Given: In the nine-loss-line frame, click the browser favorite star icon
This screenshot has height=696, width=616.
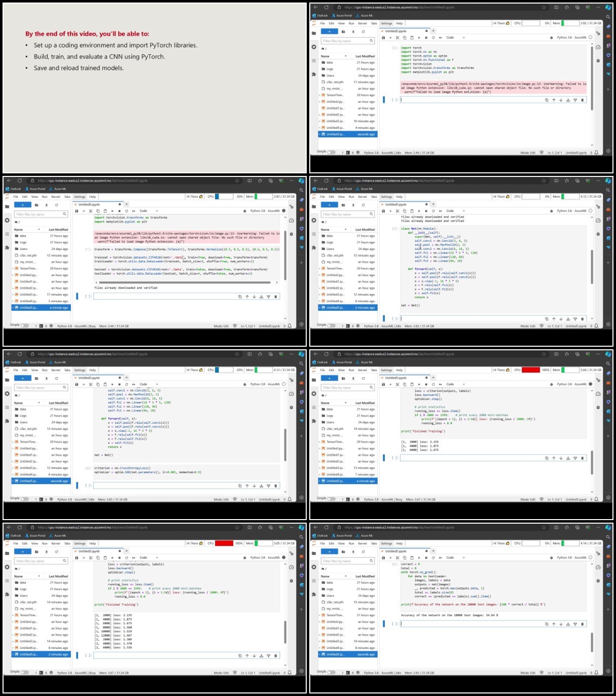Looking at the screenshot, I should [x=237, y=527].
